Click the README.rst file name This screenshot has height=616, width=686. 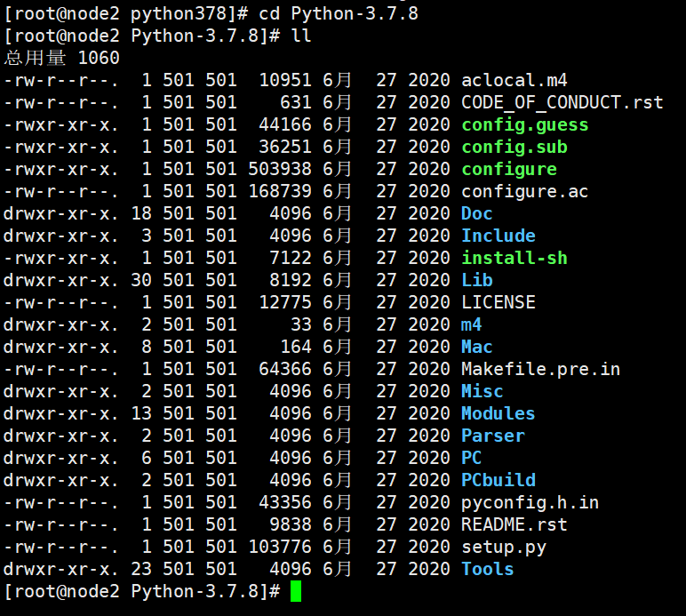[514, 524]
